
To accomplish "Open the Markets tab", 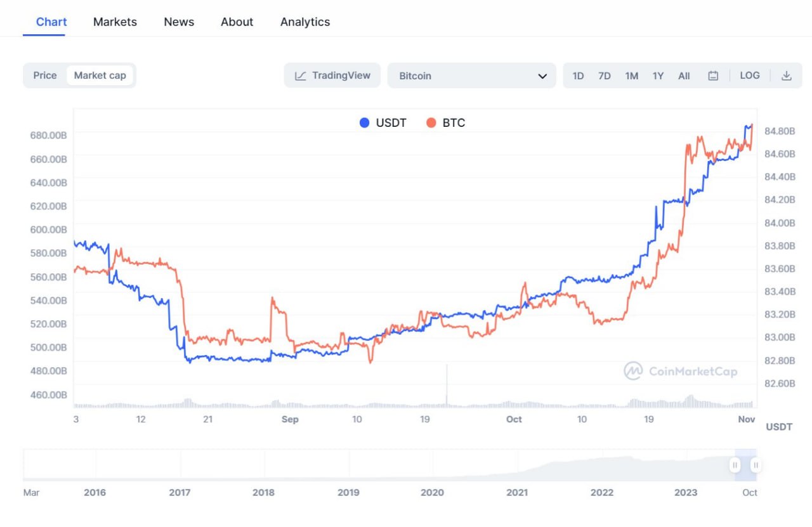I will 115,22.
